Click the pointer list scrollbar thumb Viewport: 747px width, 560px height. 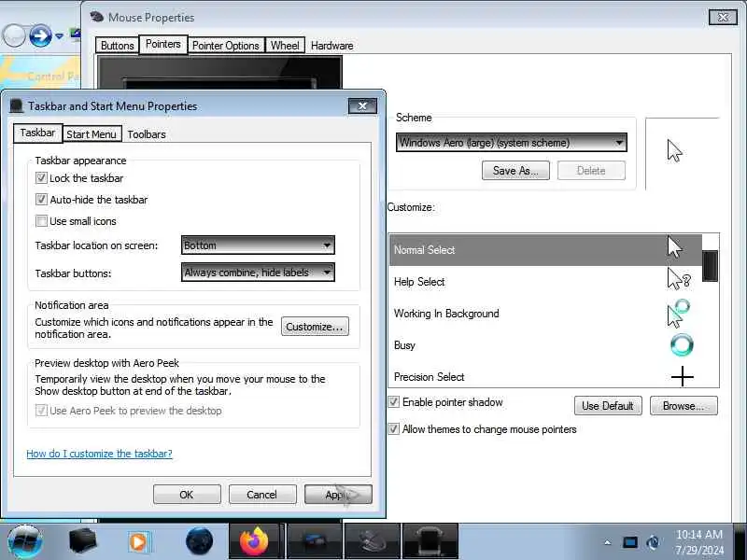[710, 266]
